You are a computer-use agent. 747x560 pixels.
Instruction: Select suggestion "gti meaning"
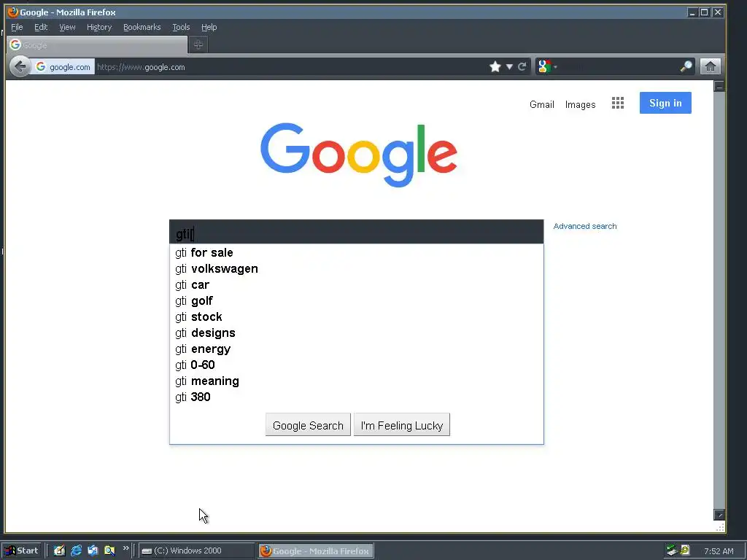(356, 381)
